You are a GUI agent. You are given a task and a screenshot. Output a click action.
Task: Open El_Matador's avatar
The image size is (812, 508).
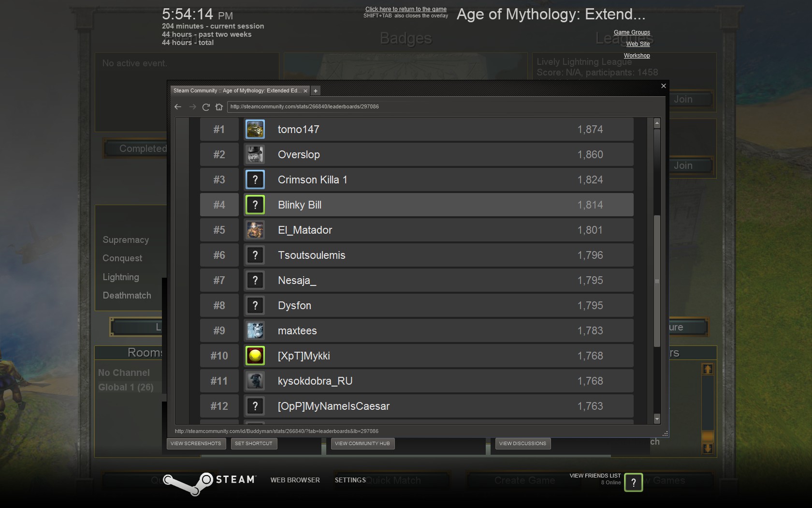255,230
